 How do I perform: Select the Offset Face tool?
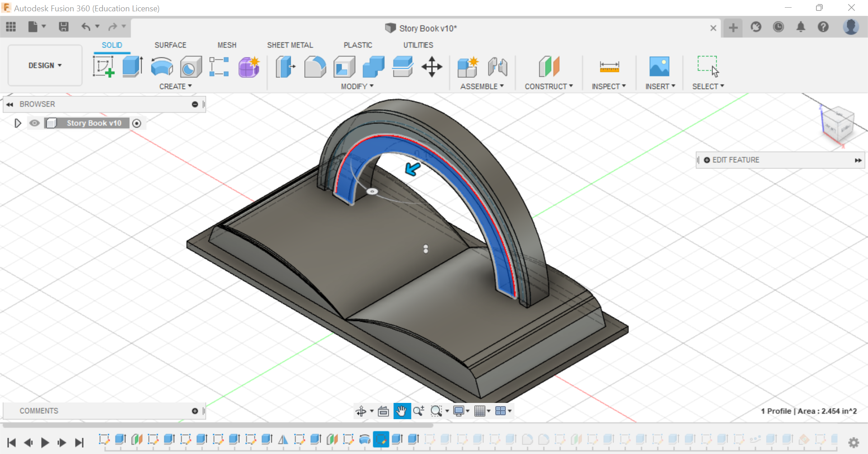(403, 66)
